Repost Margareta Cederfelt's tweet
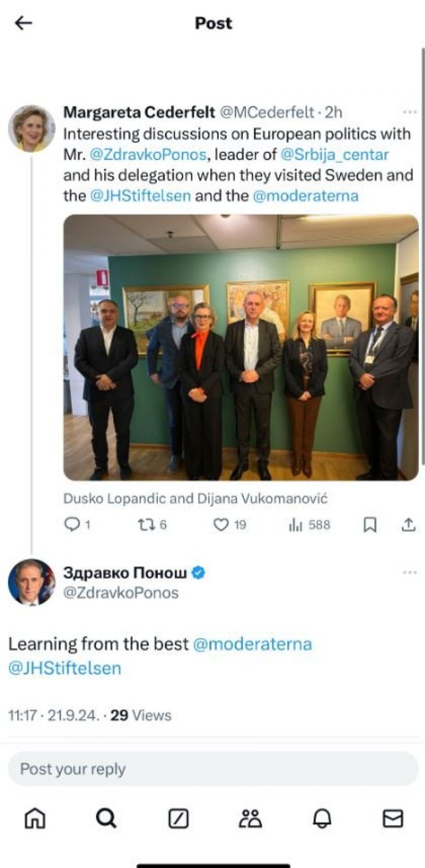 point(146,524)
